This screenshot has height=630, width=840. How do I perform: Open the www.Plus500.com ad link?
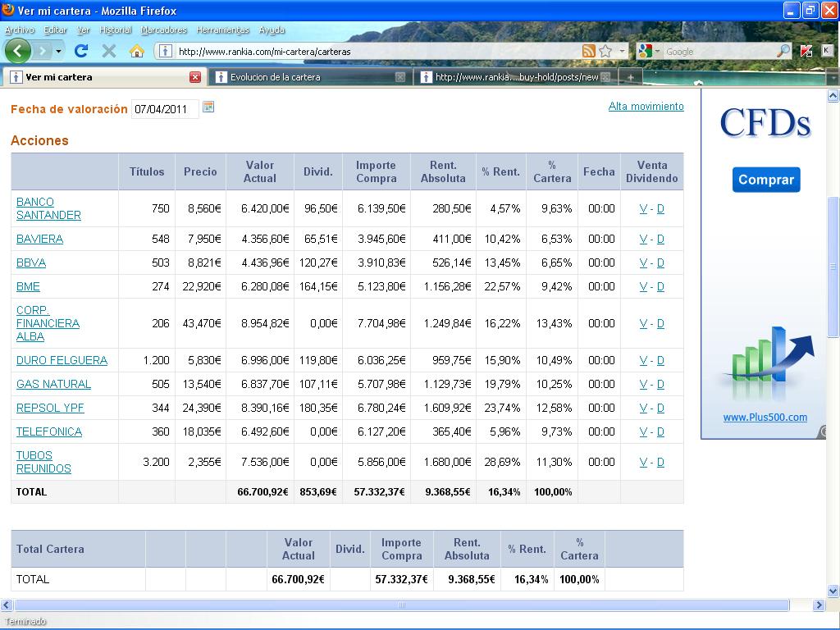tap(765, 418)
